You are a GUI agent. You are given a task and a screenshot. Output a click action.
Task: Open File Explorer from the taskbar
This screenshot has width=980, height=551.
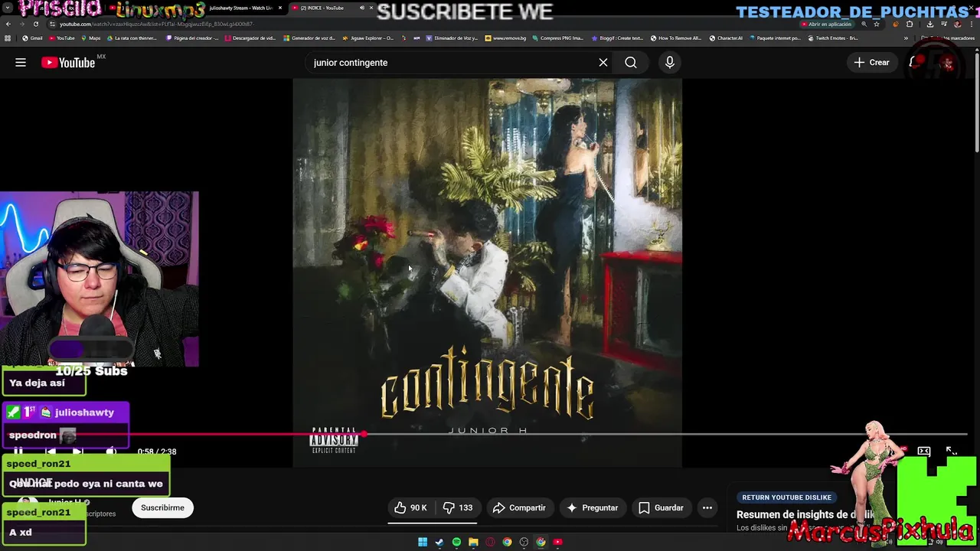tap(473, 542)
